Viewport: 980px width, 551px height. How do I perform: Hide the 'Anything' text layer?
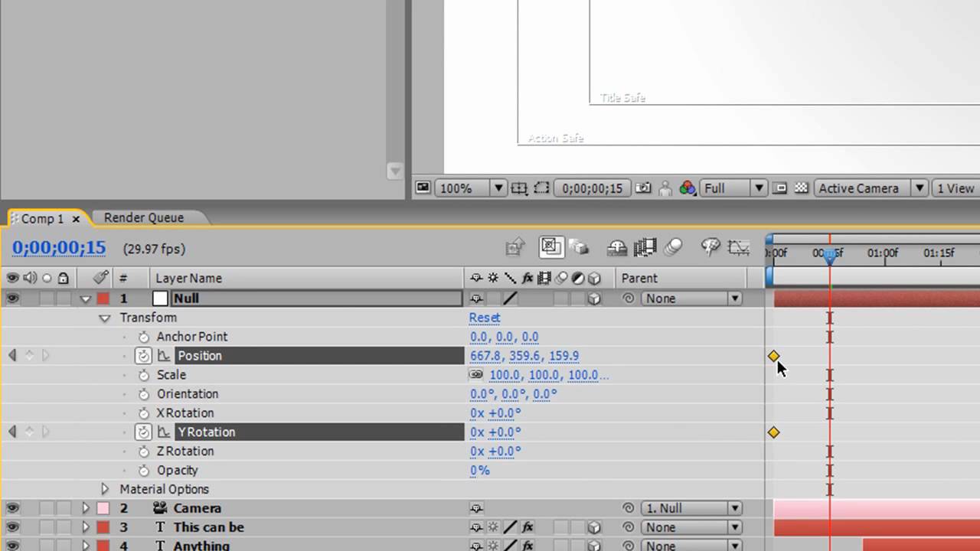pyautogui.click(x=12, y=546)
